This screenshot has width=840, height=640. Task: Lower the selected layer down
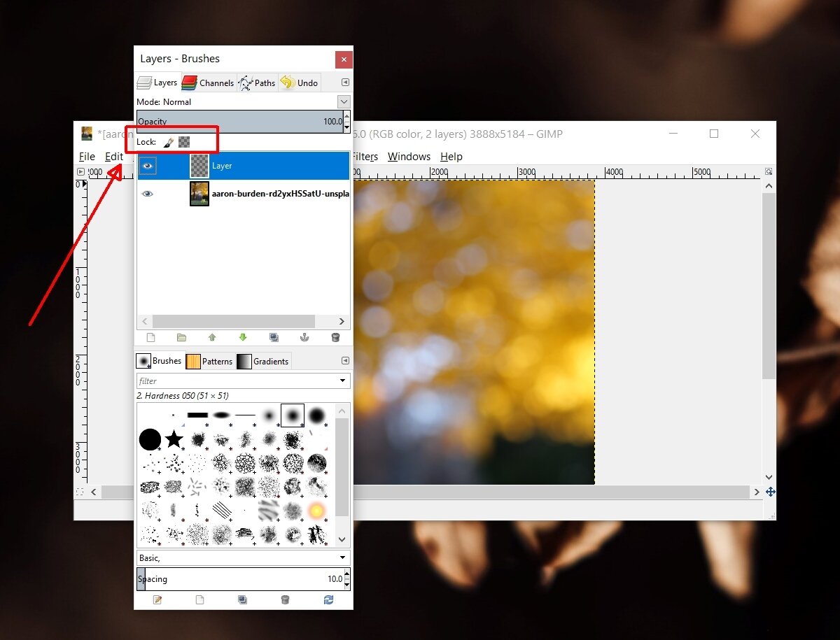(x=243, y=337)
